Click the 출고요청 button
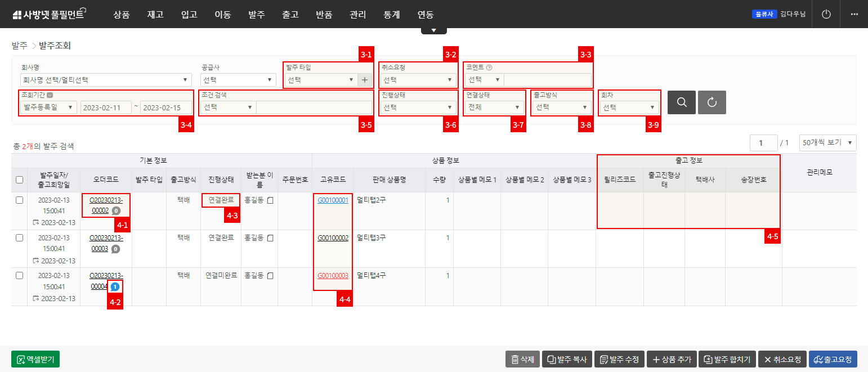The height and width of the screenshot is (372, 868). point(833,360)
